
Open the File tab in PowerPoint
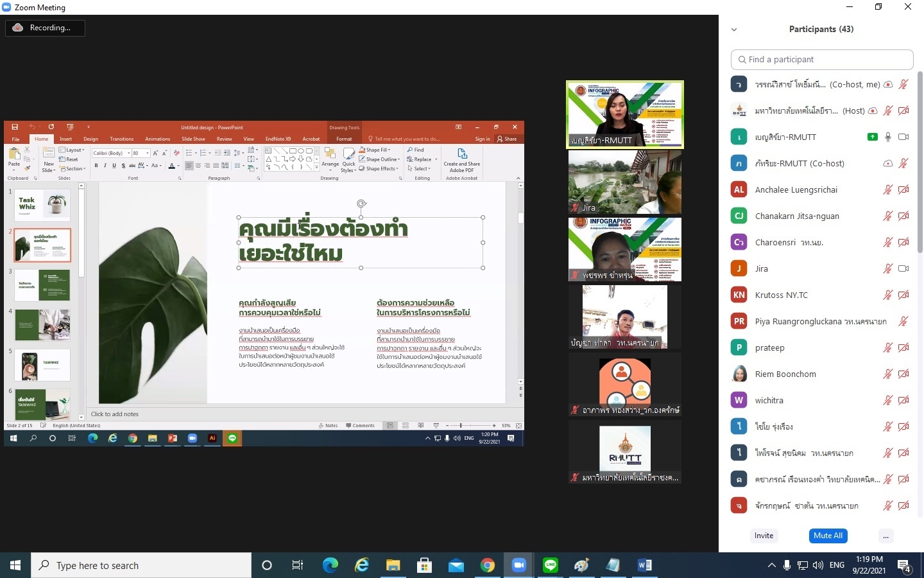[15, 139]
